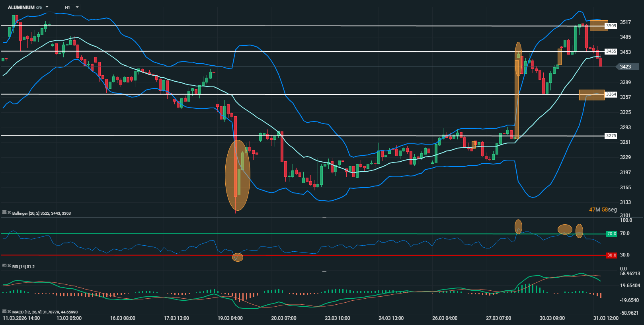Grab the divider handle above MACD panel
644x325 pixels.
pyautogui.click(x=324, y=271)
